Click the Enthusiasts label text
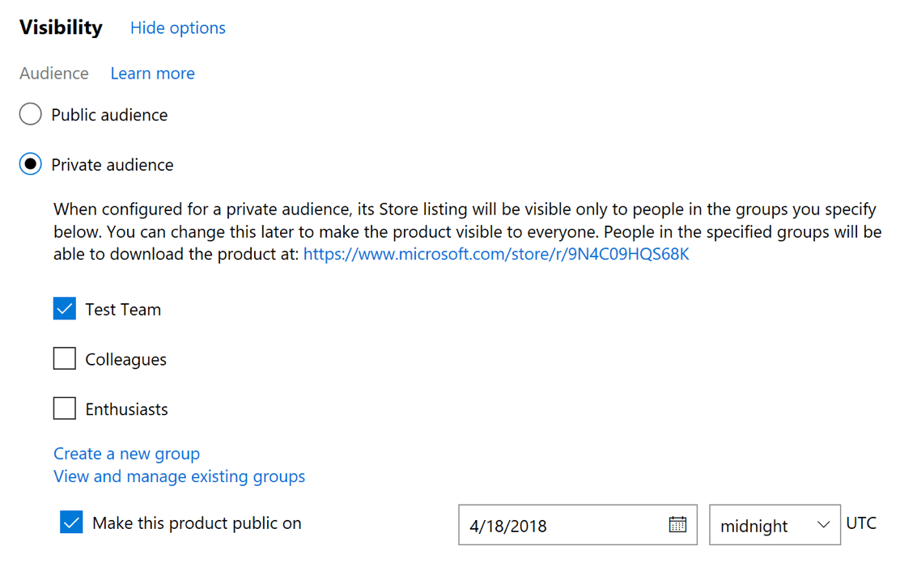 126,409
